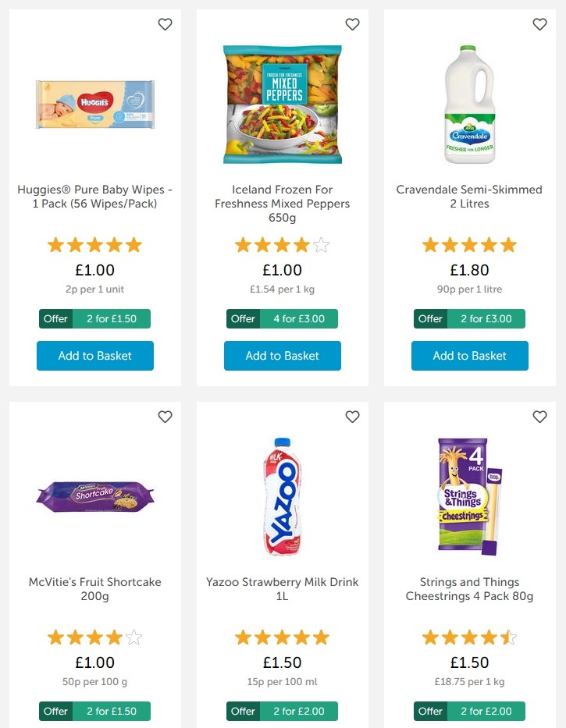Click the third star under Yazoo Strawberry Milk

pos(282,637)
